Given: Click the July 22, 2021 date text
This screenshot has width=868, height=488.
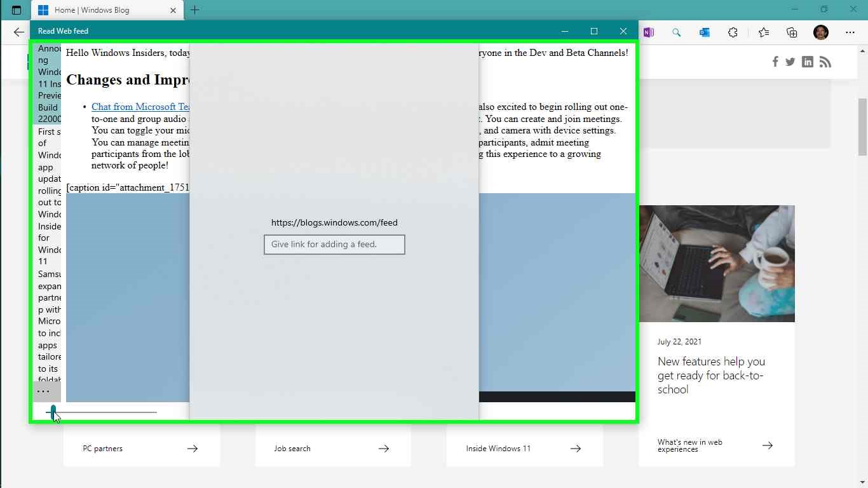Looking at the screenshot, I should pyautogui.click(x=680, y=342).
